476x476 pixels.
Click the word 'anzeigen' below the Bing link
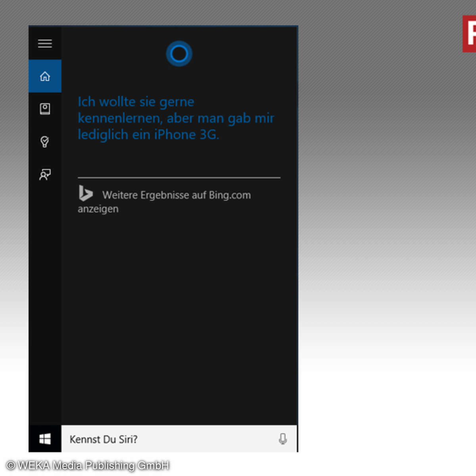(98, 209)
